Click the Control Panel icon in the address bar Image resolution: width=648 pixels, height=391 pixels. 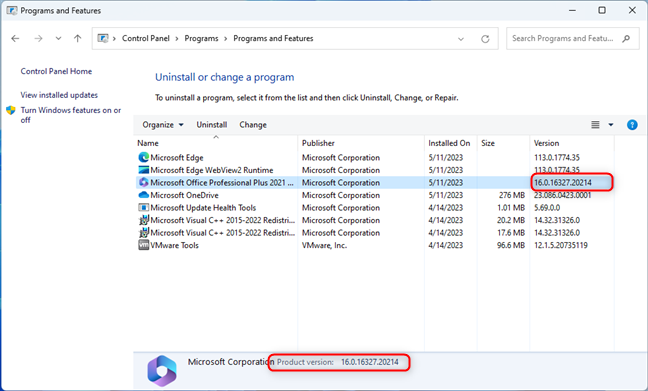pos(102,38)
